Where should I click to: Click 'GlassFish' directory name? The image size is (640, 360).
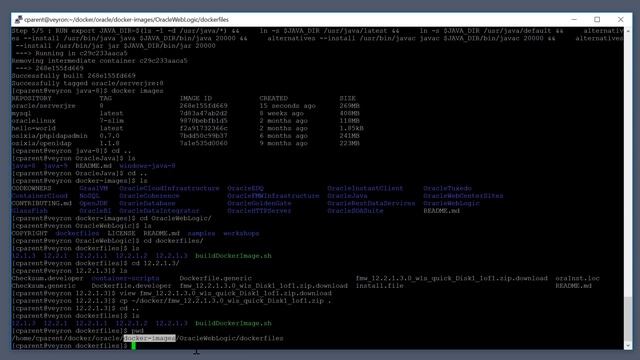[29, 211]
